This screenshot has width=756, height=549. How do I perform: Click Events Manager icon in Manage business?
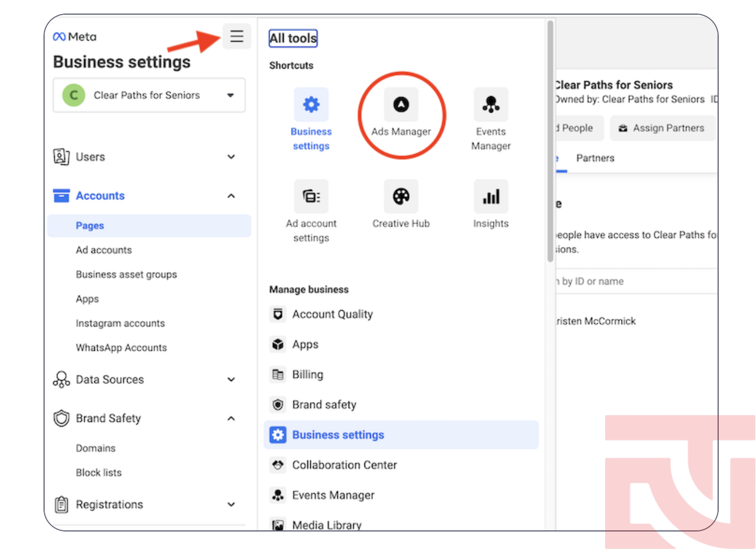(277, 495)
